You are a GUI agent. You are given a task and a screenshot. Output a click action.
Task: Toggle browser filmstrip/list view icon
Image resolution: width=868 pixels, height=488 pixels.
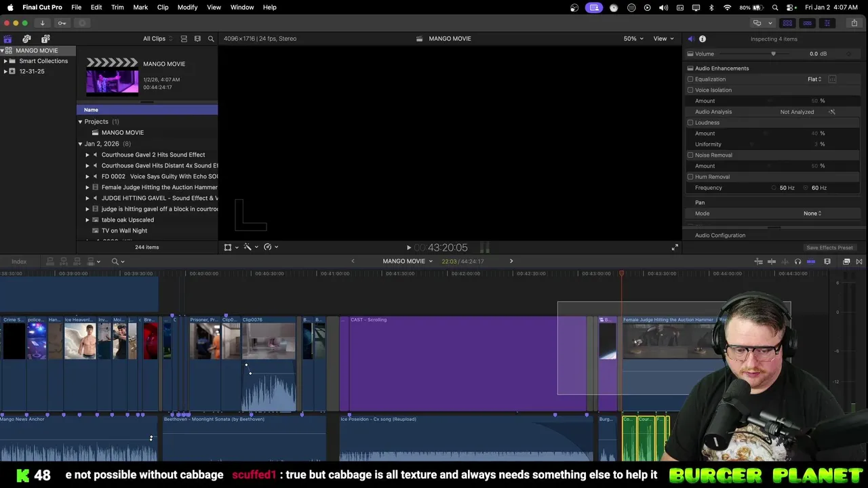pyautogui.click(x=184, y=39)
